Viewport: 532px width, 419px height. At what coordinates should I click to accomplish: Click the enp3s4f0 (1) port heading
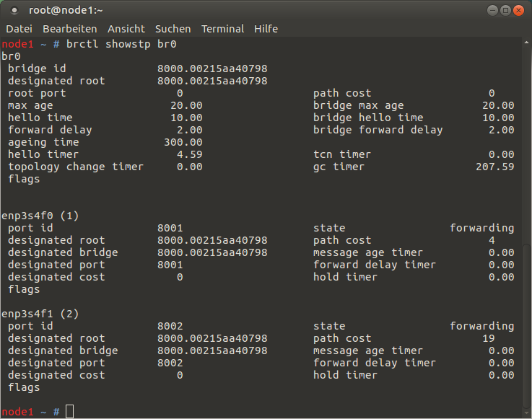[x=40, y=216]
